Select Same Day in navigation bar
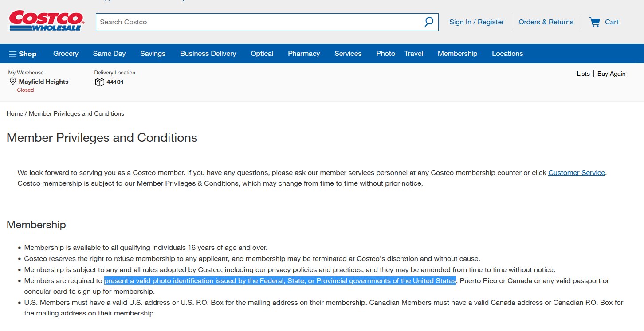 click(x=109, y=54)
